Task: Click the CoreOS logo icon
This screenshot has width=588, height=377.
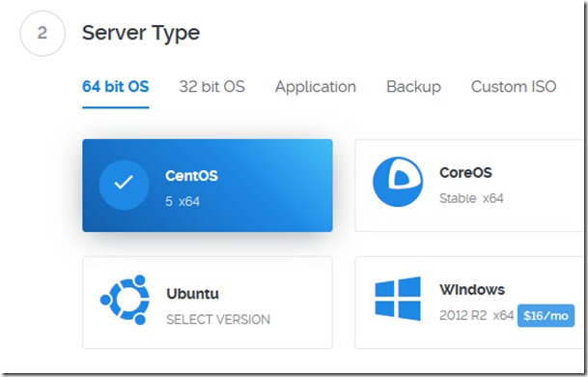Action: [x=398, y=182]
